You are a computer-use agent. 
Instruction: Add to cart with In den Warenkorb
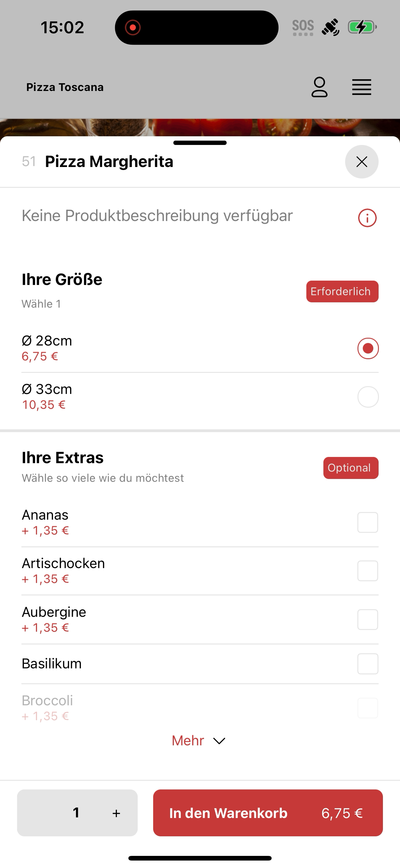pos(268,813)
